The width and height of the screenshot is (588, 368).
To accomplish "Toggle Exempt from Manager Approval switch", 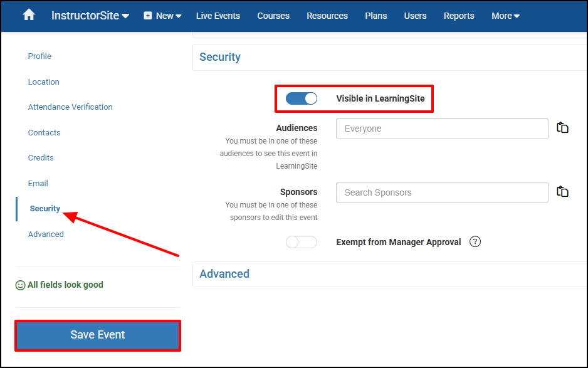I will 302,242.
